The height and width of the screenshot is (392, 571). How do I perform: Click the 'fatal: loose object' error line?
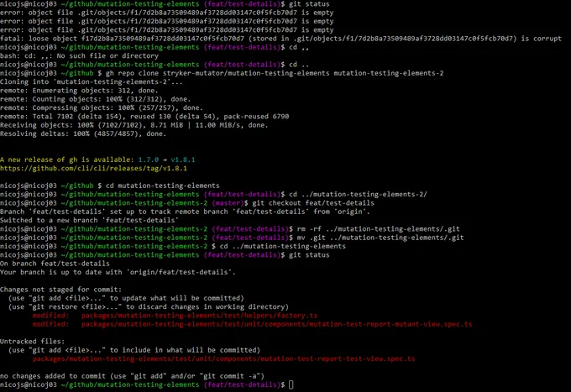tap(280, 39)
